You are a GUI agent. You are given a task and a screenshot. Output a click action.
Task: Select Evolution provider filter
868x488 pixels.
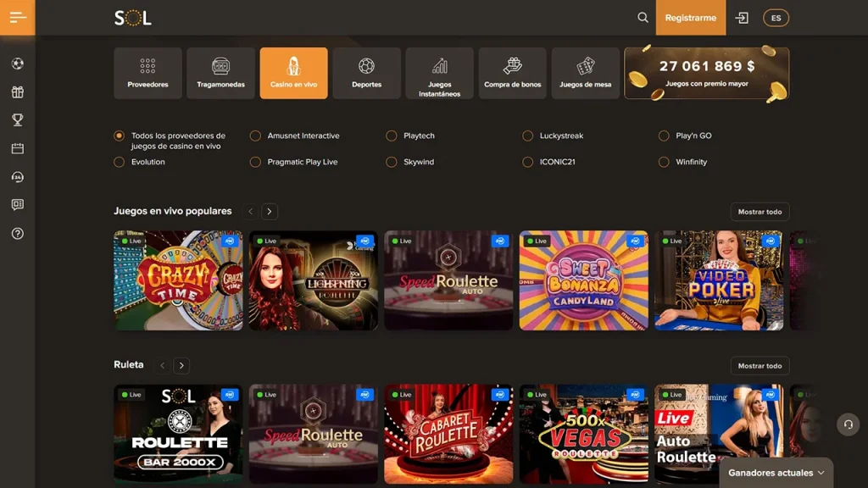tap(119, 162)
